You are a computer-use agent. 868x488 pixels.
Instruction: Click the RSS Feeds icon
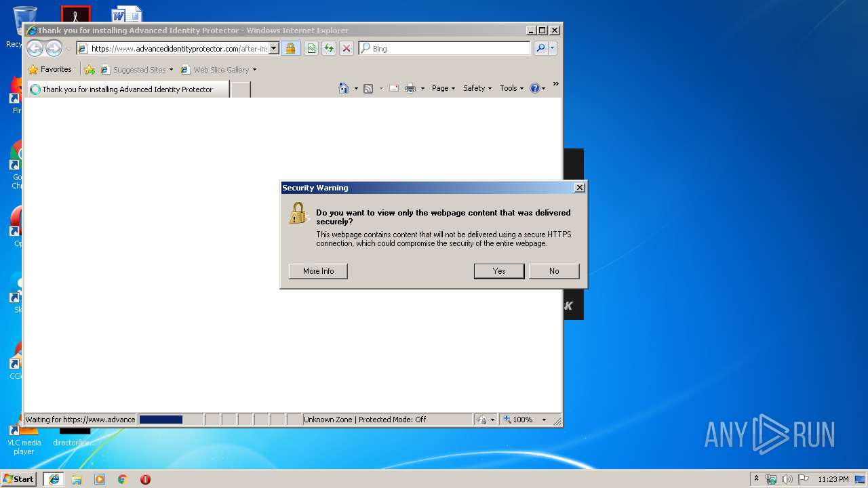pyautogui.click(x=368, y=88)
